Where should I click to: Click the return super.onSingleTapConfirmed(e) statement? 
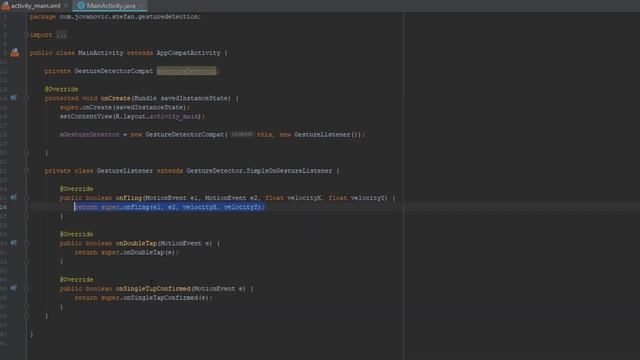[143, 298]
